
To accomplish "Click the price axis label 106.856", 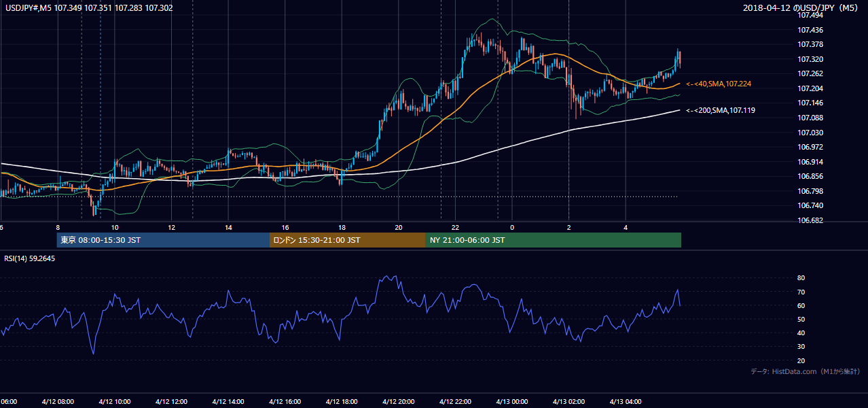I will click(810, 176).
